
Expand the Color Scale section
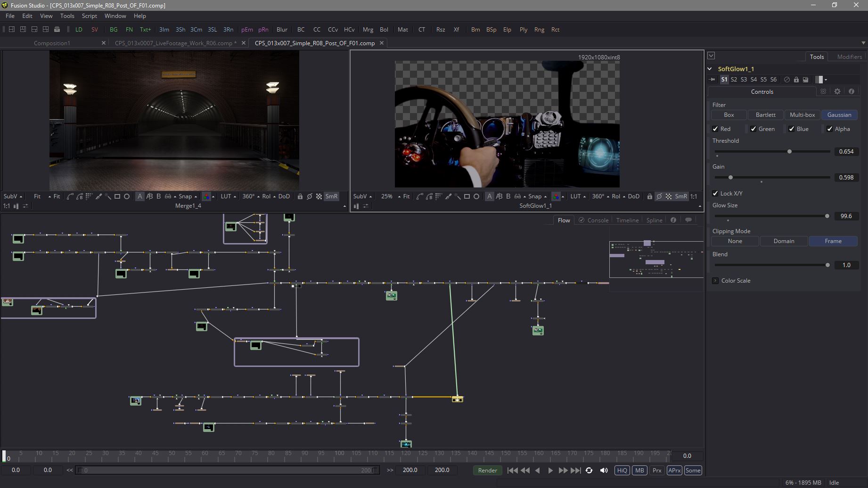[715, 281]
